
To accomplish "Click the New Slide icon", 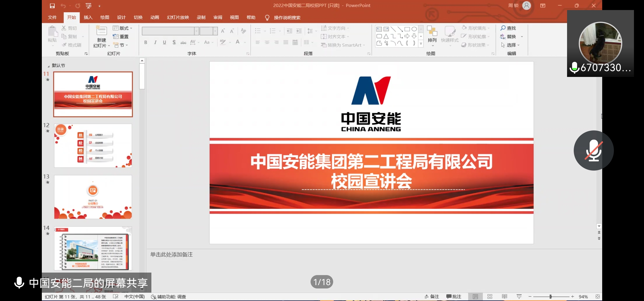I will (101, 31).
